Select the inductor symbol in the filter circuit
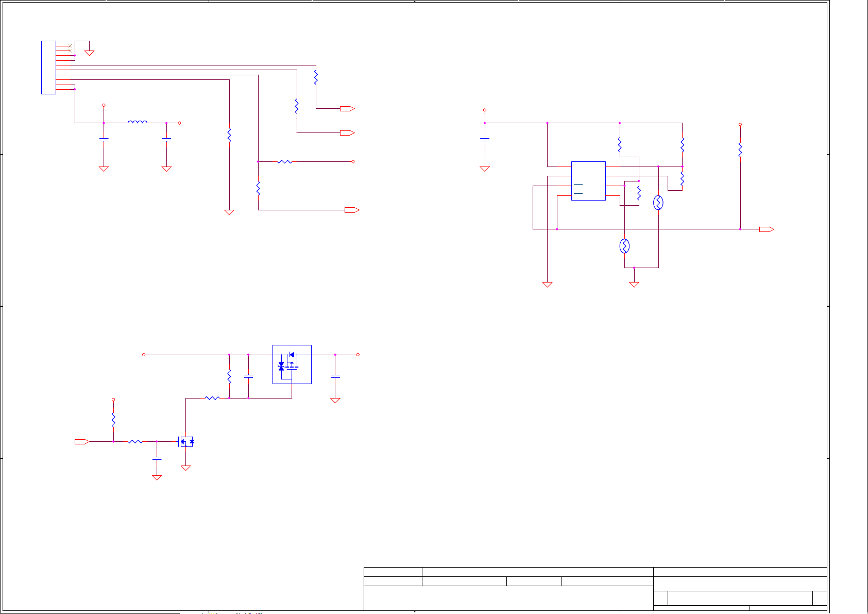The width and height of the screenshot is (868, 614). [138, 122]
